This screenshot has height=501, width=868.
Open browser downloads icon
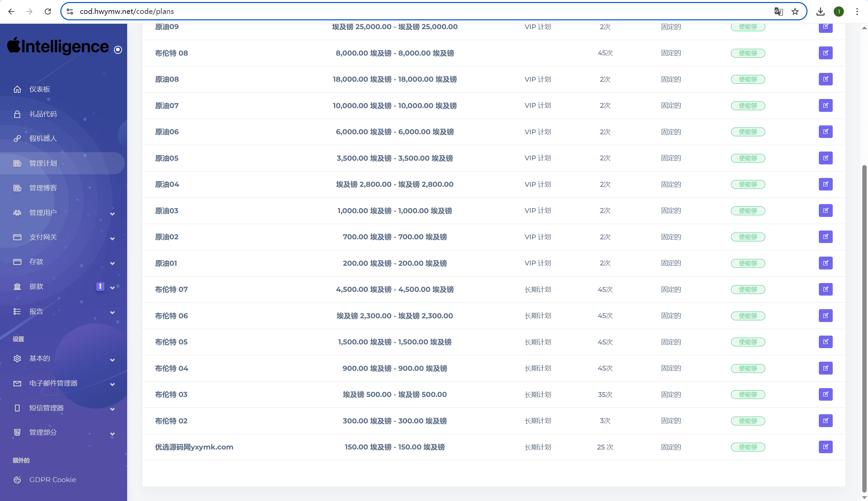pos(820,11)
